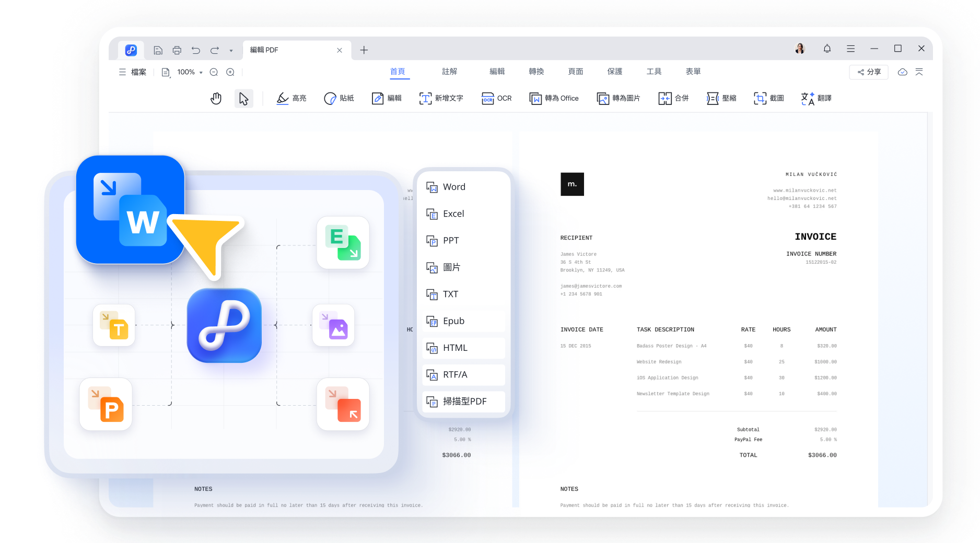Select the 高亮 highlight tool
Image resolution: width=980 pixels, height=543 pixels.
[x=291, y=98]
